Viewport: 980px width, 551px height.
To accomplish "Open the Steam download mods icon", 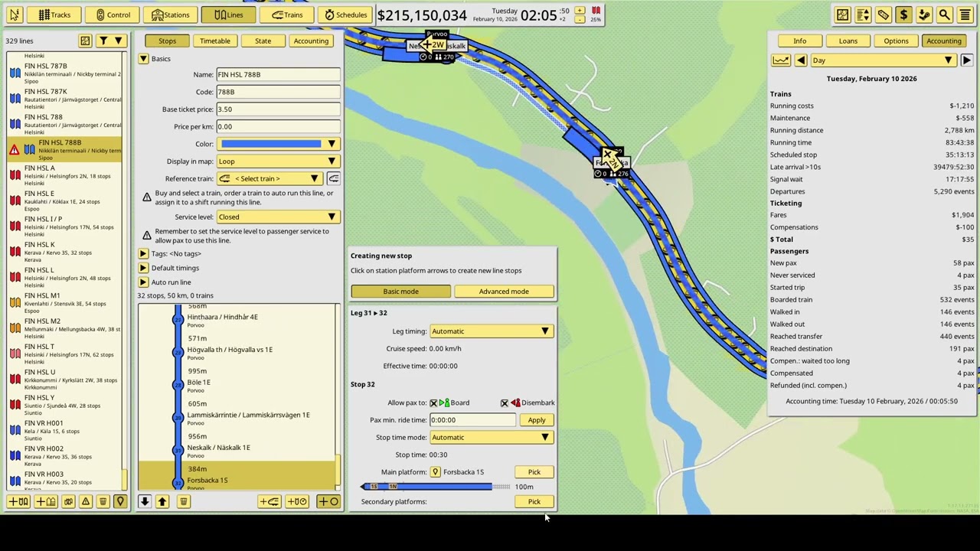I will click(x=924, y=15).
